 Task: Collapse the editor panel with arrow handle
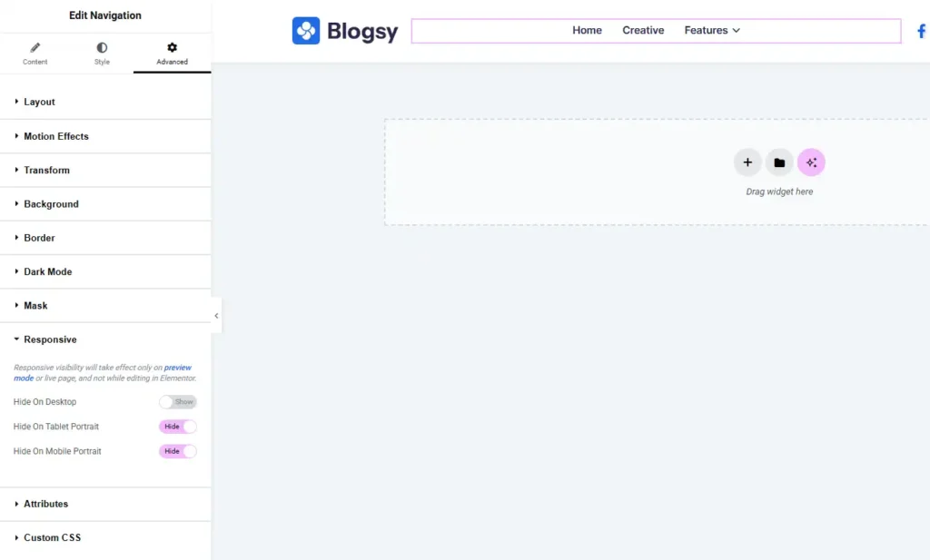pos(216,316)
